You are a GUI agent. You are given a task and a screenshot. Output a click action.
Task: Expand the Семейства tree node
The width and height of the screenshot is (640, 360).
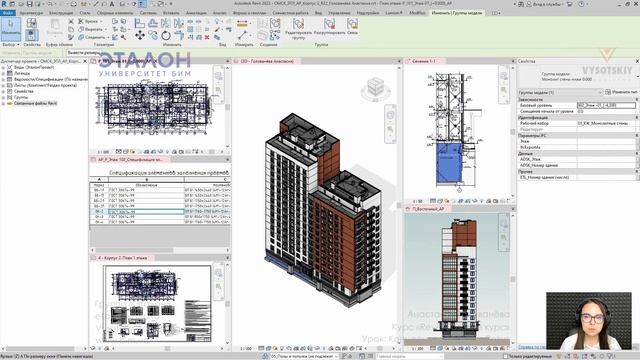(3, 91)
